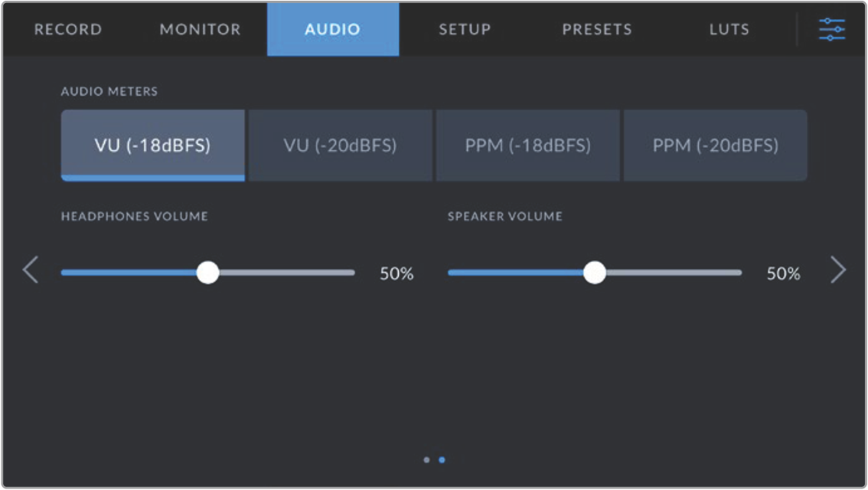The height and width of the screenshot is (490, 868).
Task: Open the settings sliders icon
Action: click(832, 29)
